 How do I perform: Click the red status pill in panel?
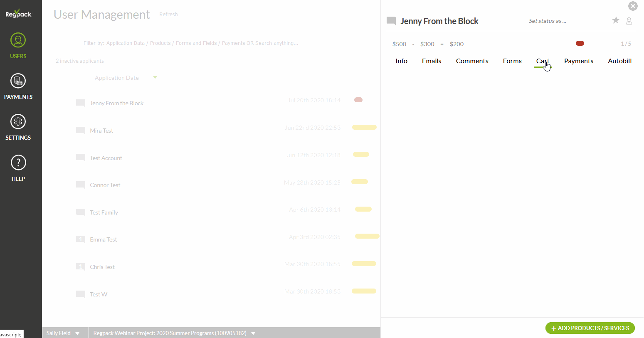580,43
